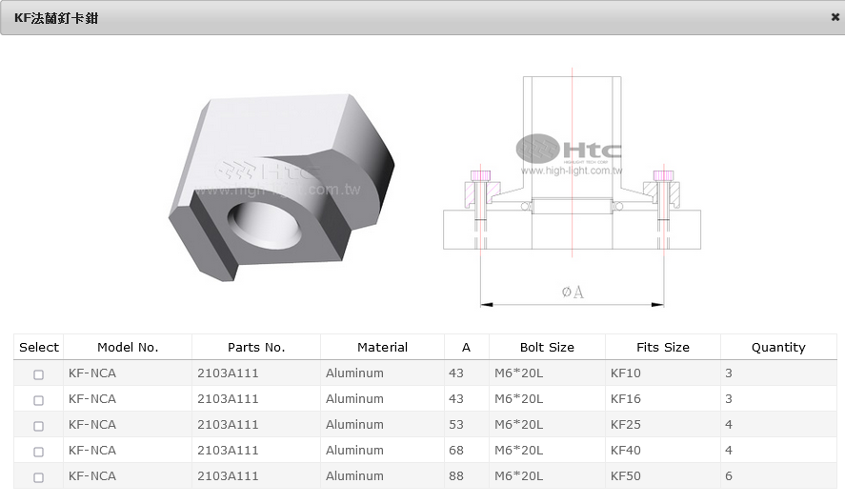Image resolution: width=845 pixels, height=504 pixels.
Task: Click the Bolt Size column header
Action: tap(547, 348)
